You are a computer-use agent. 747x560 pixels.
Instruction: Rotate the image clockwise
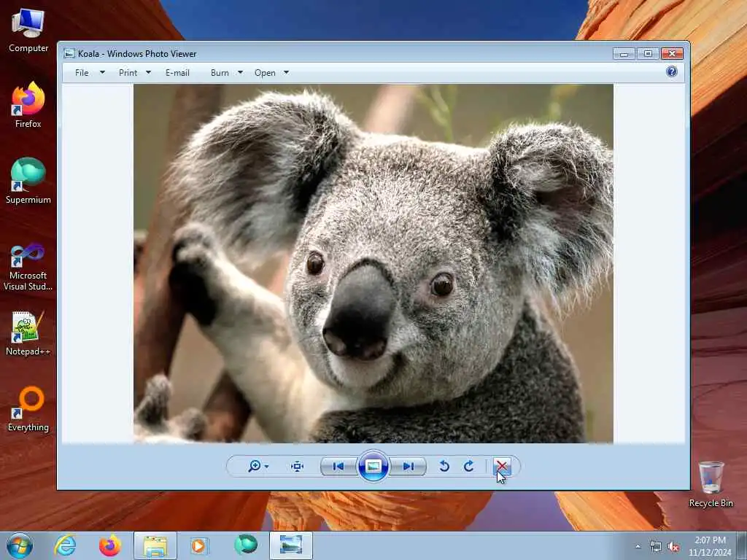tap(469, 467)
